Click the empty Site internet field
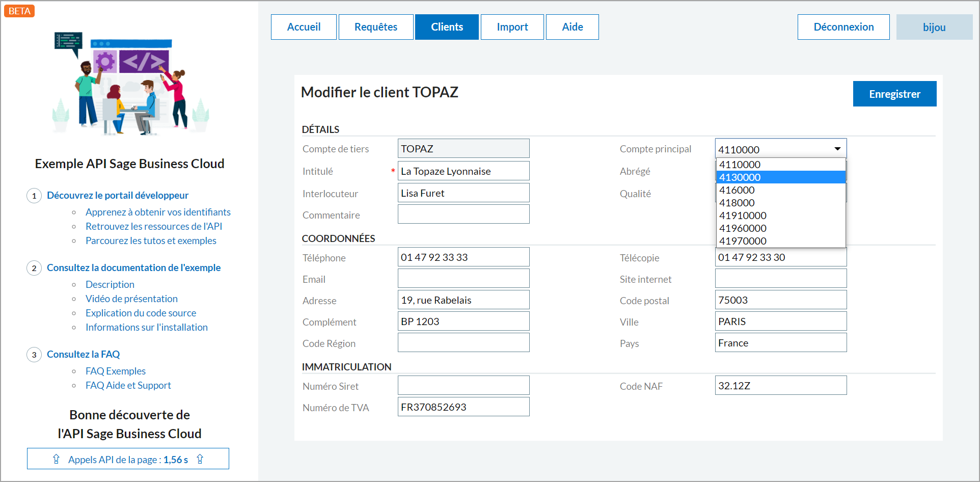980x482 pixels. pos(781,278)
